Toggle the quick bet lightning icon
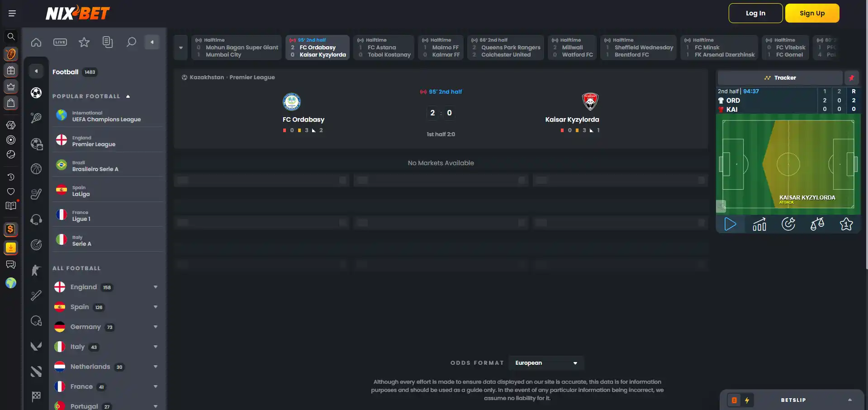The width and height of the screenshot is (868, 410). (747, 400)
